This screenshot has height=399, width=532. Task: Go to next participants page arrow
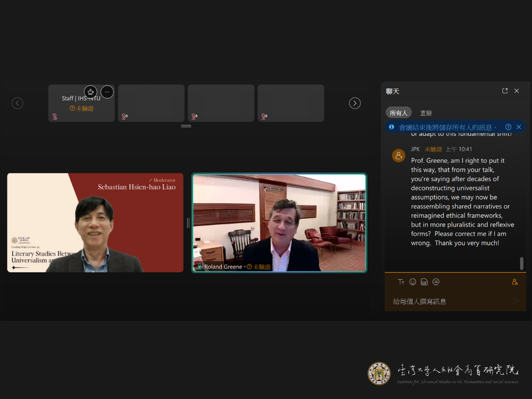(355, 103)
